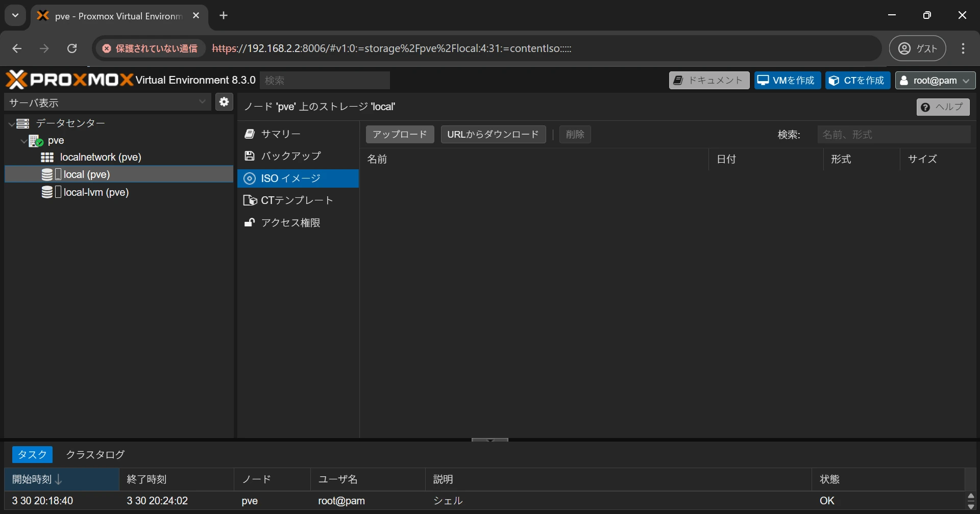Click the browser address bar URL
Screen dimensions: 980x514
[391, 48]
